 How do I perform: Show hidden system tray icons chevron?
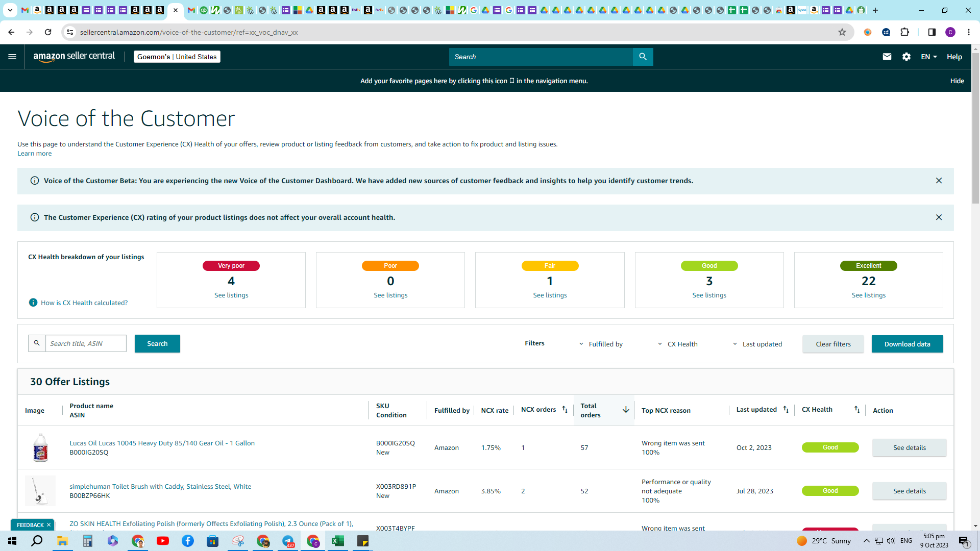tap(866, 541)
